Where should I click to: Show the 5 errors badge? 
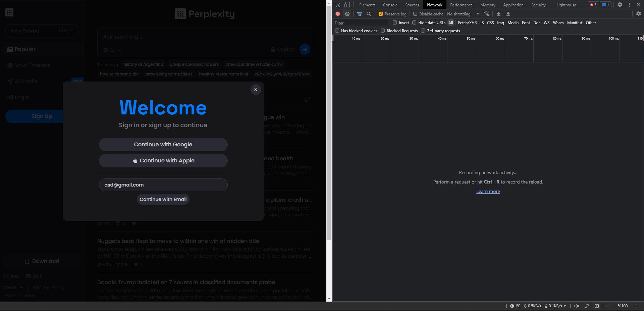(x=593, y=5)
